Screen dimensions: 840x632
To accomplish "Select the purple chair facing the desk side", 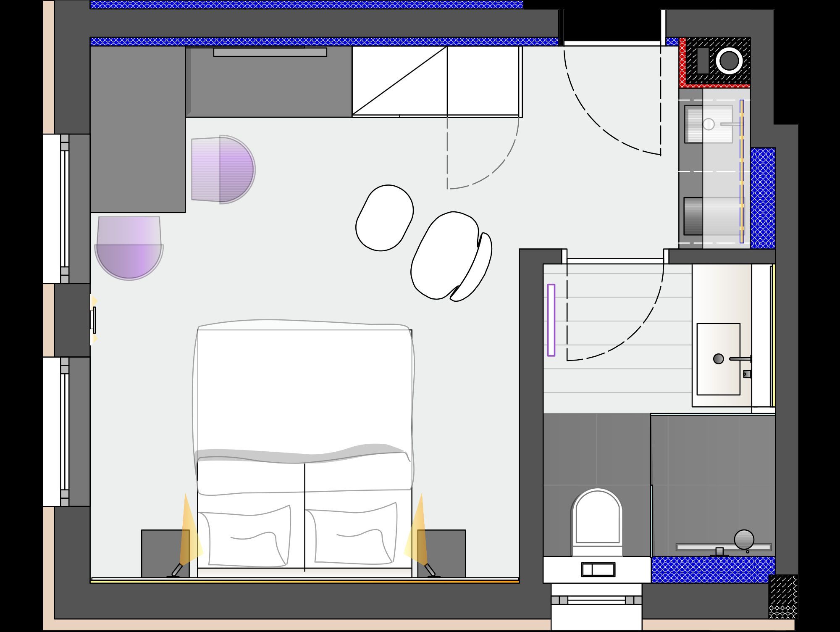I will (223, 169).
